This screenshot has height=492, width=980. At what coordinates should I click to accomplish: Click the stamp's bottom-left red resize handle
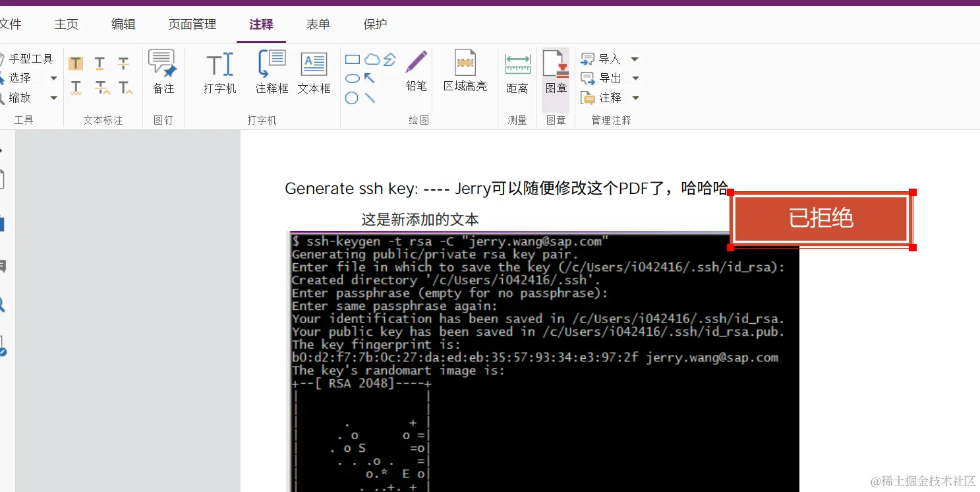click(730, 247)
